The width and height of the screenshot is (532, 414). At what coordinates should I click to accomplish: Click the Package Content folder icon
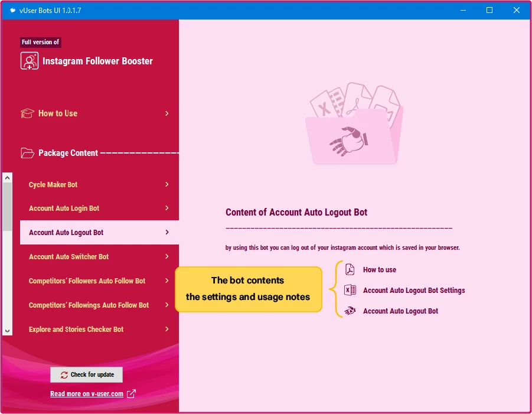28,153
